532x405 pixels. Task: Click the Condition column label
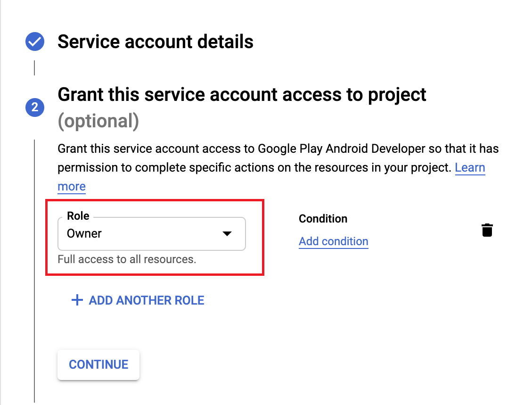click(323, 219)
